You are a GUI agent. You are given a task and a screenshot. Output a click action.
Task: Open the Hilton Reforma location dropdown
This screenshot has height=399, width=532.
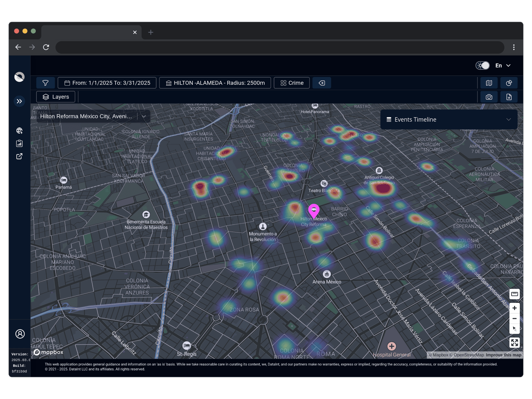point(144,116)
